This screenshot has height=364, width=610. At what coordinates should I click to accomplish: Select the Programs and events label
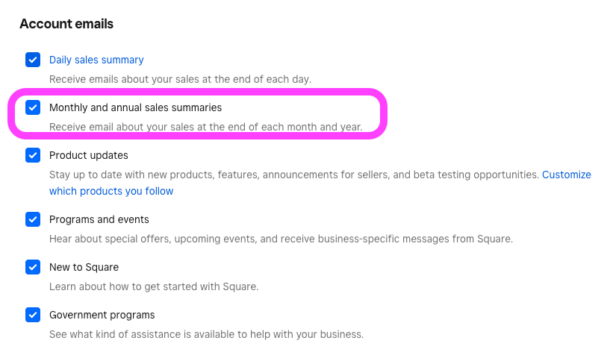(99, 219)
